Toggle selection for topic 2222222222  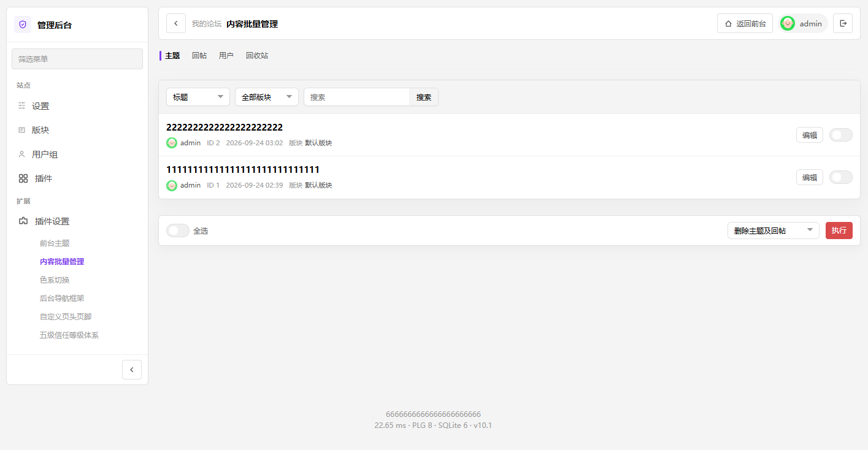tap(841, 135)
